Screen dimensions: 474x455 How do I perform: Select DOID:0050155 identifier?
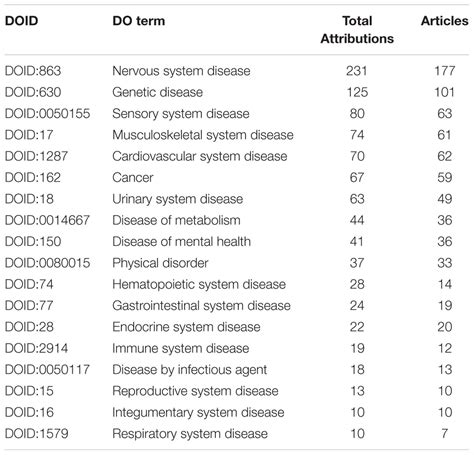47,114
